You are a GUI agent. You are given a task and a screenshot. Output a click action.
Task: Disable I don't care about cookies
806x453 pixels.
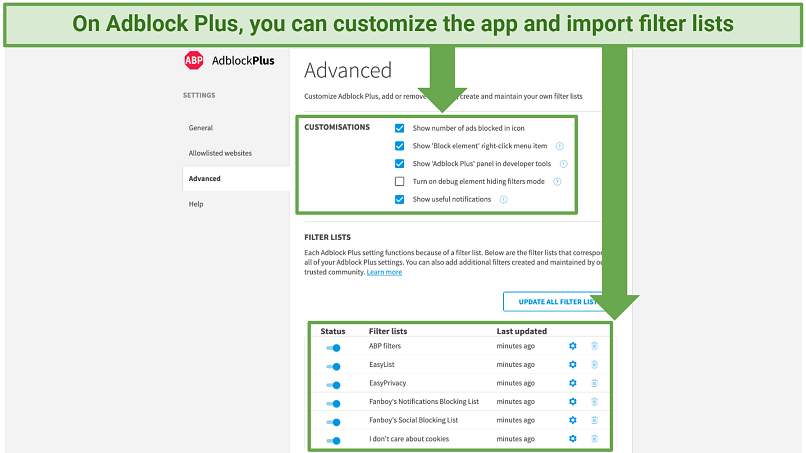333,441
